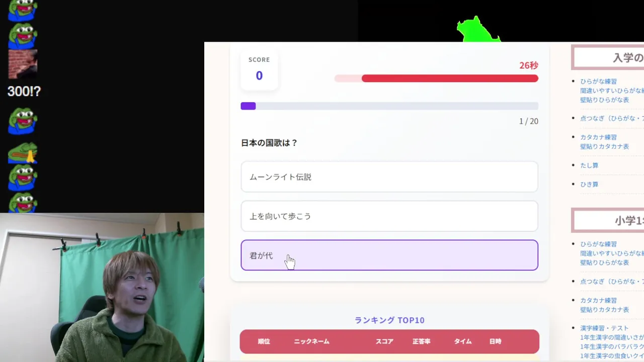Click the 順位 column header
The width and height of the screenshot is (644, 362).
tap(264, 341)
